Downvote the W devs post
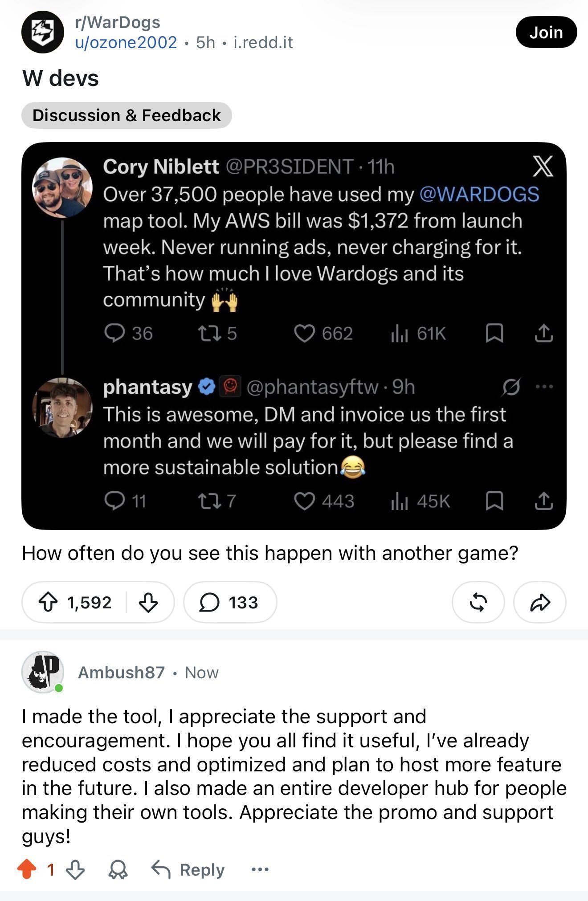The image size is (588, 901). pyautogui.click(x=148, y=603)
